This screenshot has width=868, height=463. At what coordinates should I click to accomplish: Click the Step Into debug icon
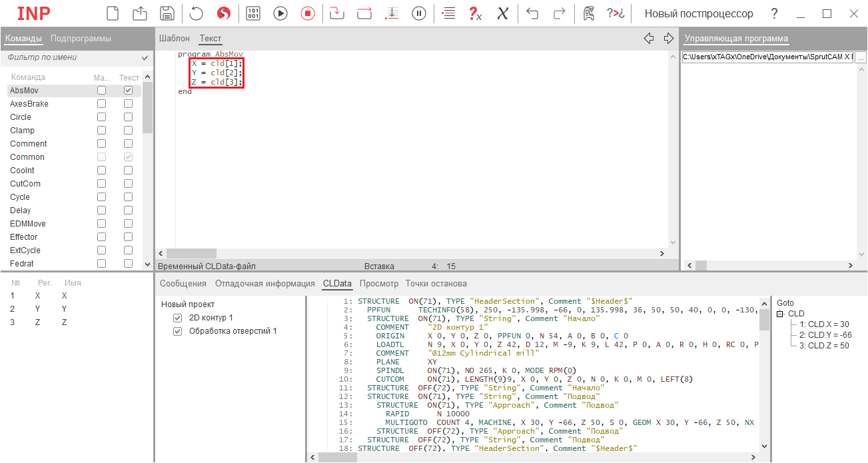(338, 13)
